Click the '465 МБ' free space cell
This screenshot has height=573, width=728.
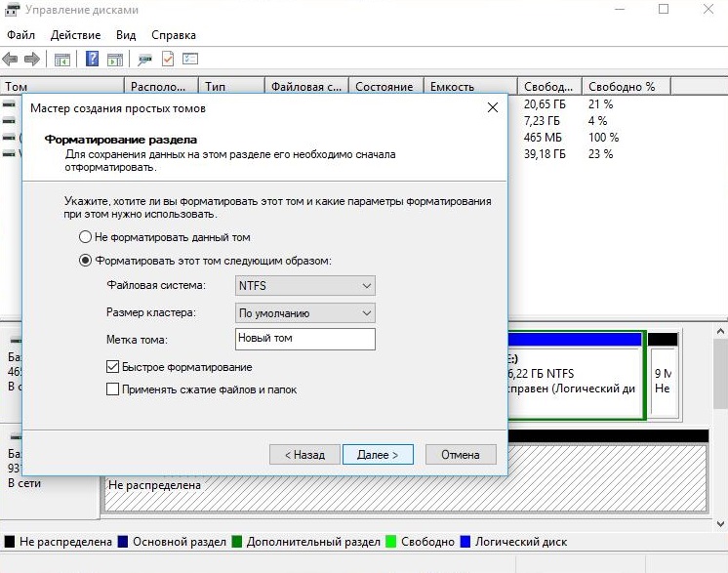click(x=543, y=138)
